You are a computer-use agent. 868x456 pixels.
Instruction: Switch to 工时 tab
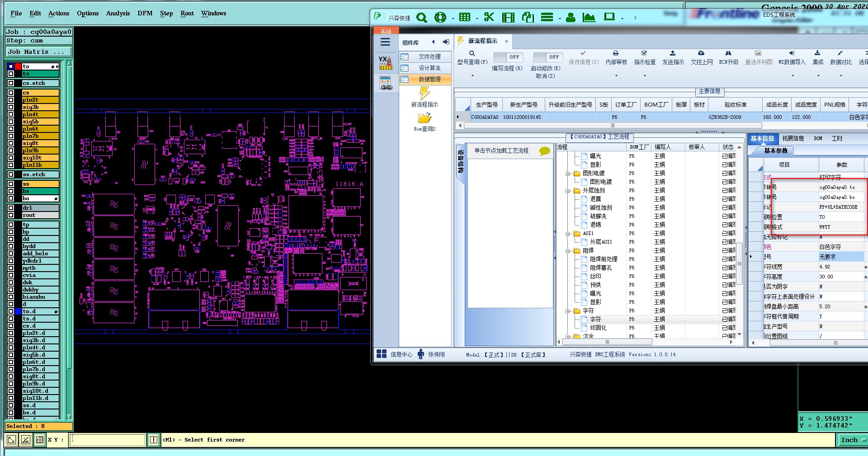[x=837, y=138]
